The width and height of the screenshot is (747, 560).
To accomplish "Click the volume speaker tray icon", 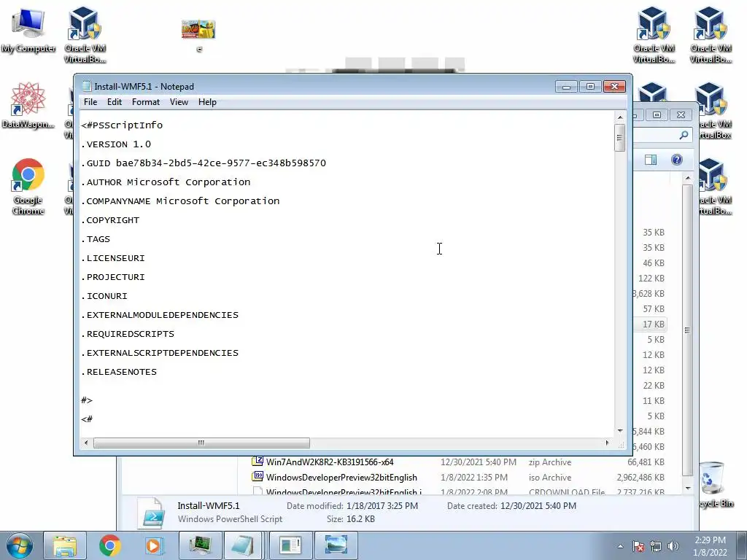I will tap(673, 546).
